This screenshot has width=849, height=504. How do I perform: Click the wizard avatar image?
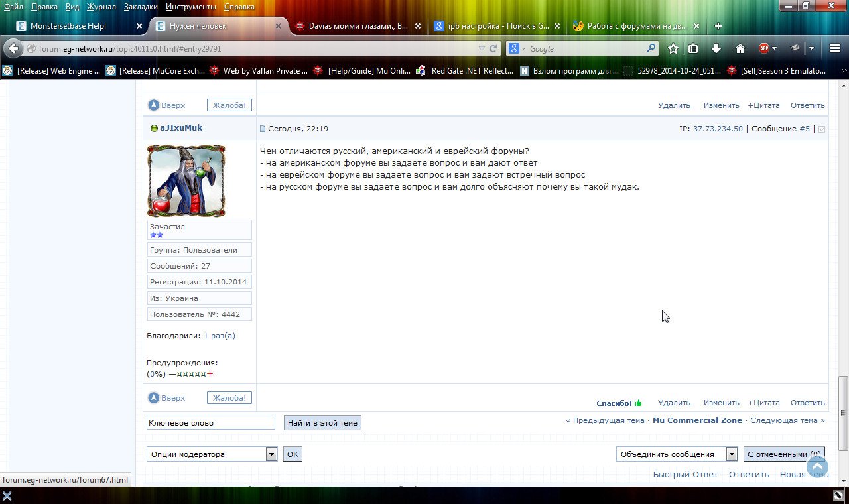click(186, 180)
